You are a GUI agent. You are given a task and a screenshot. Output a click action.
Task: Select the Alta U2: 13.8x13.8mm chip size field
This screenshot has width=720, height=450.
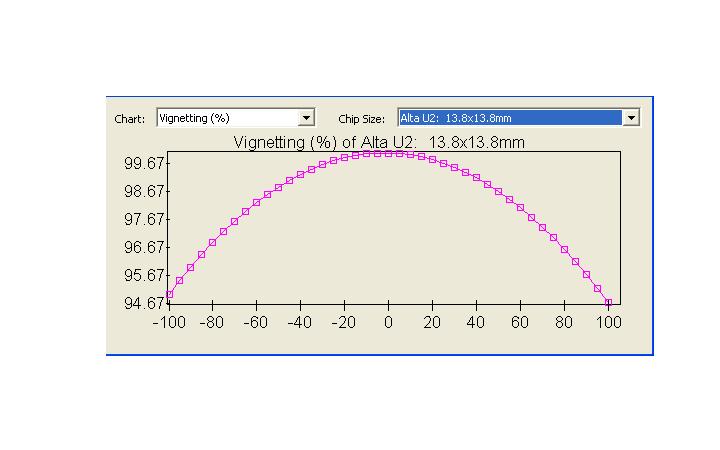click(x=518, y=118)
